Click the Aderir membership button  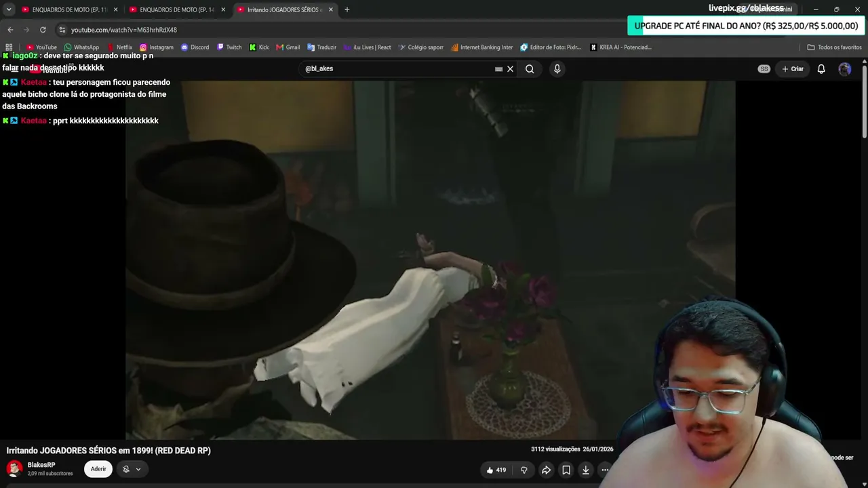98,469
